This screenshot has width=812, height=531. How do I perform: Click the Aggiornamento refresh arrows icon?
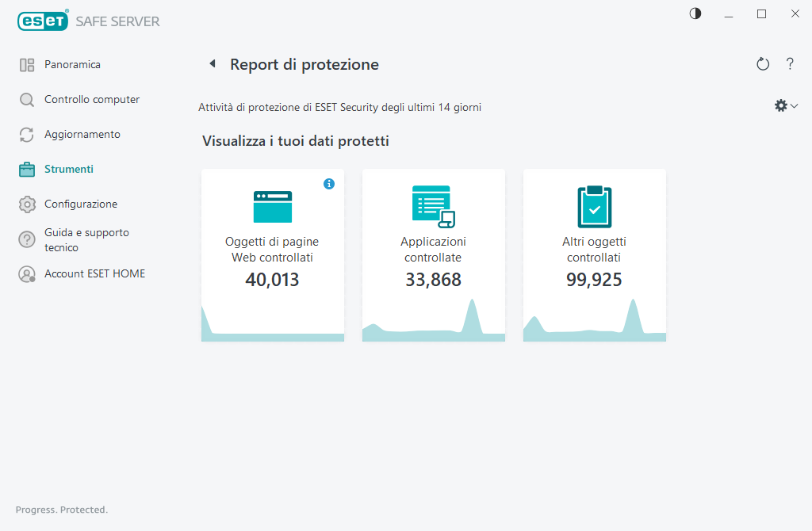tap(27, 135)
